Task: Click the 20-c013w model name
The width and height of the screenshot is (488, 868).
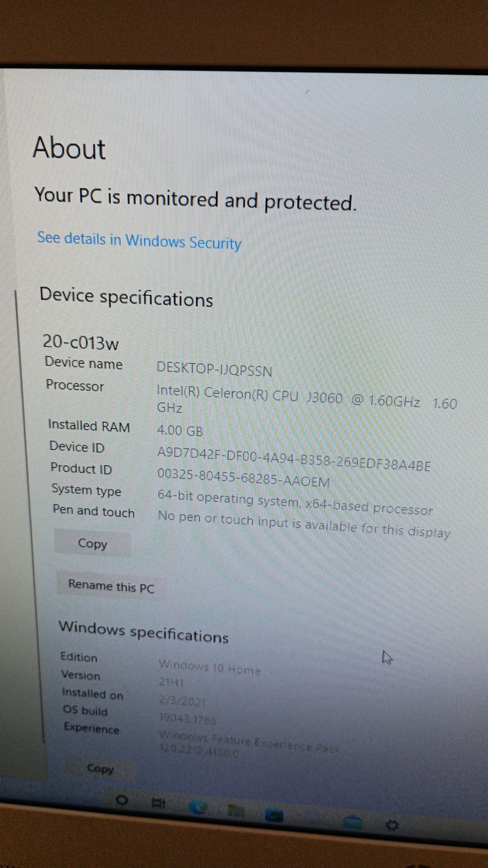Action: tap(81, 342)
